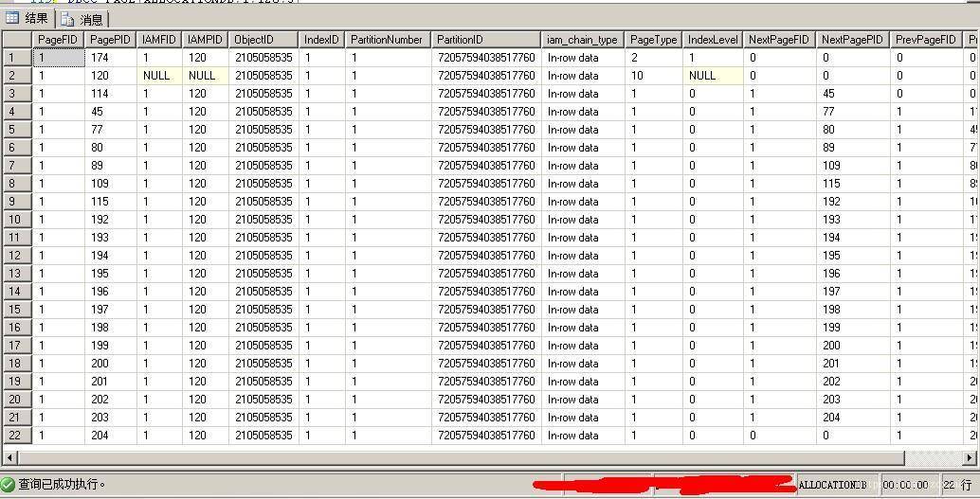This screenshot has height=499, width=980.
Task: Select the iam_chain_type column header
Action: pos(583,40)
